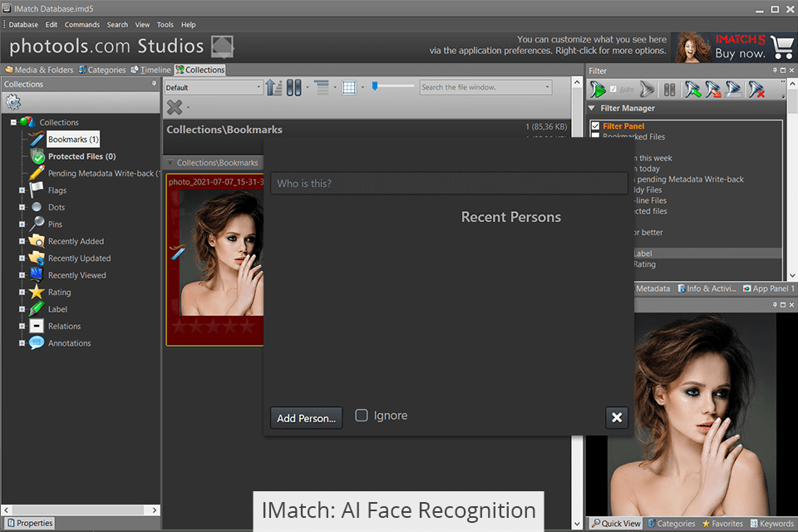Open the Commands menu

coord(81,25)
